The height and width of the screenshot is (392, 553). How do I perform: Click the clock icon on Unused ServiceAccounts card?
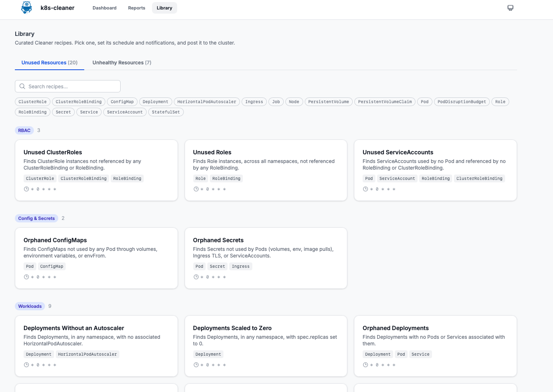366,189
